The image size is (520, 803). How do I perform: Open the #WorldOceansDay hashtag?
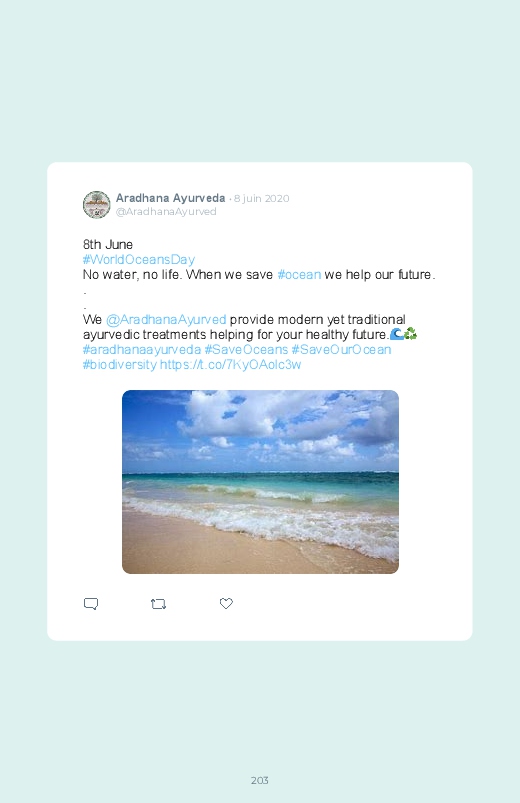(x=138, y=260)
